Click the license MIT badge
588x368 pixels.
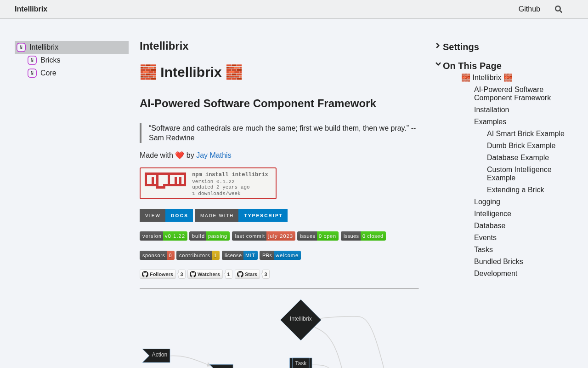tap(240, 255)
